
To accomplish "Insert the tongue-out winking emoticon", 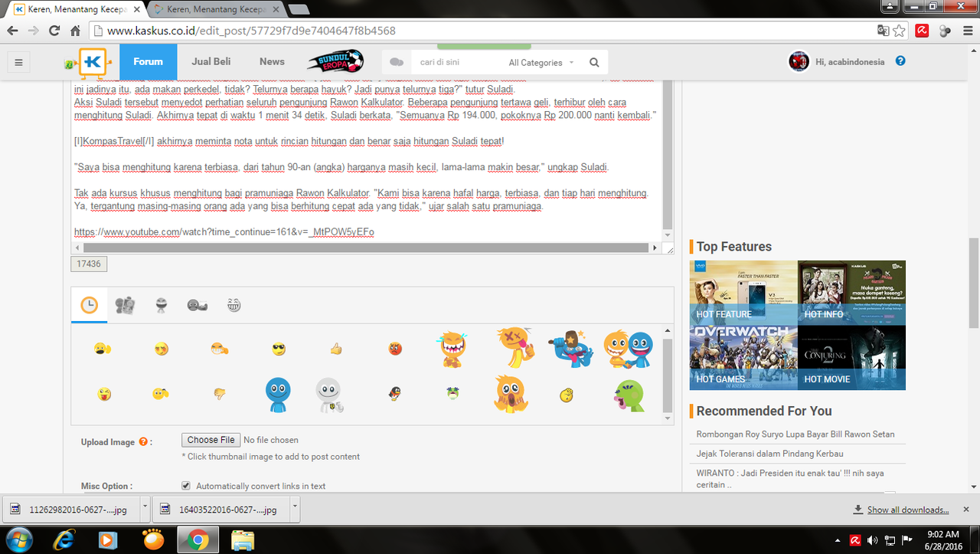I will pos(103,394).
